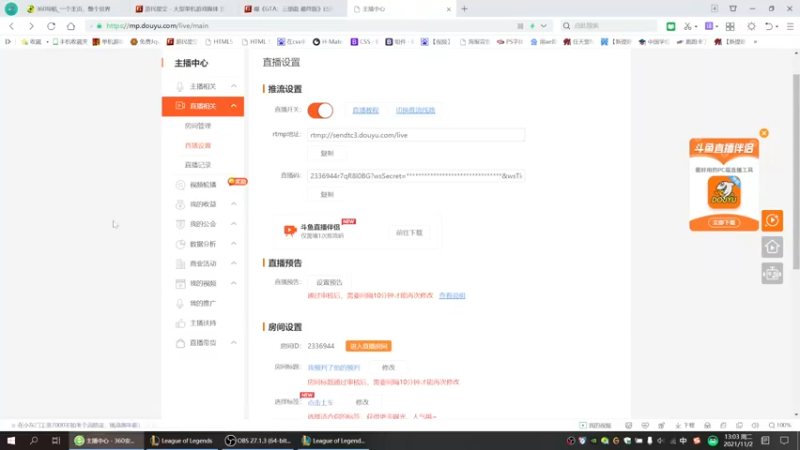Click the rtmp address input field
This screenshot has height=450, width=800.
point(416,135)
